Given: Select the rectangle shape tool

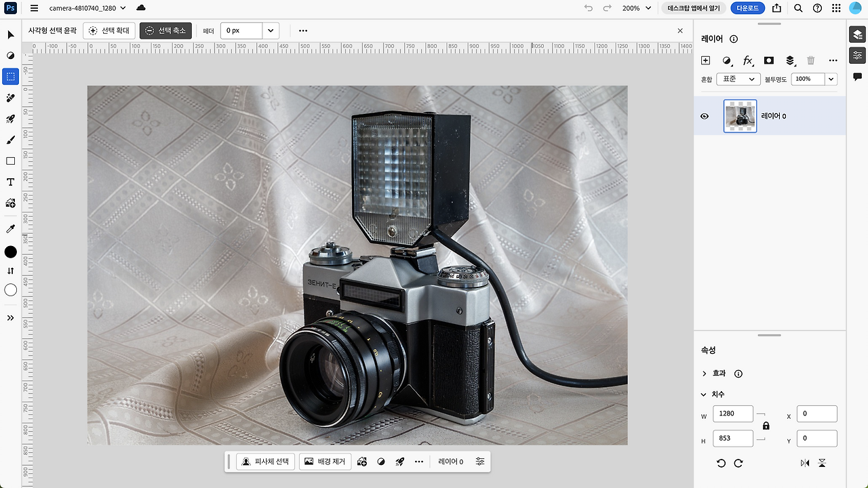Looking at the screenshot, I should pos(10,161).
